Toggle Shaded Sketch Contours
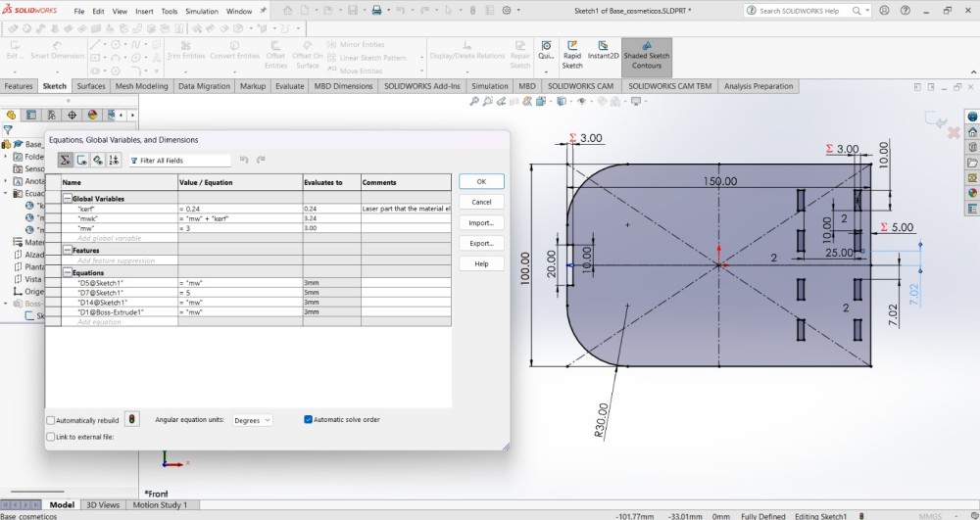 pyautogui.click(x=647, y=56)
